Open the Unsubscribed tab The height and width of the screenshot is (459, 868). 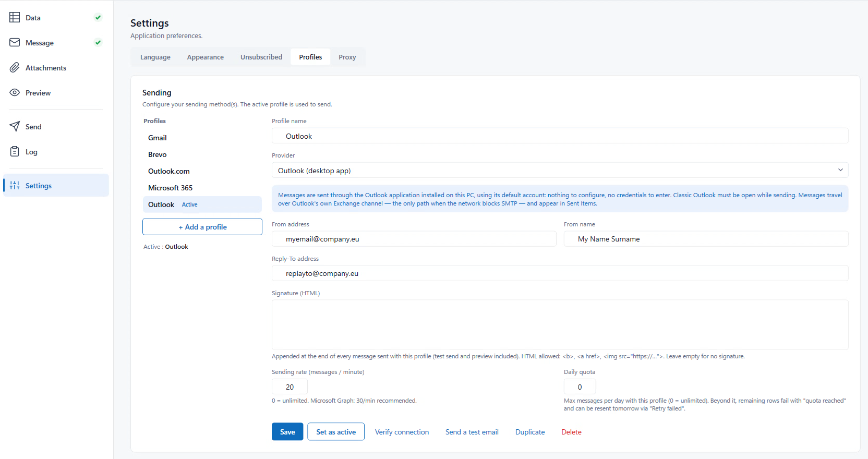click(261, 57)
